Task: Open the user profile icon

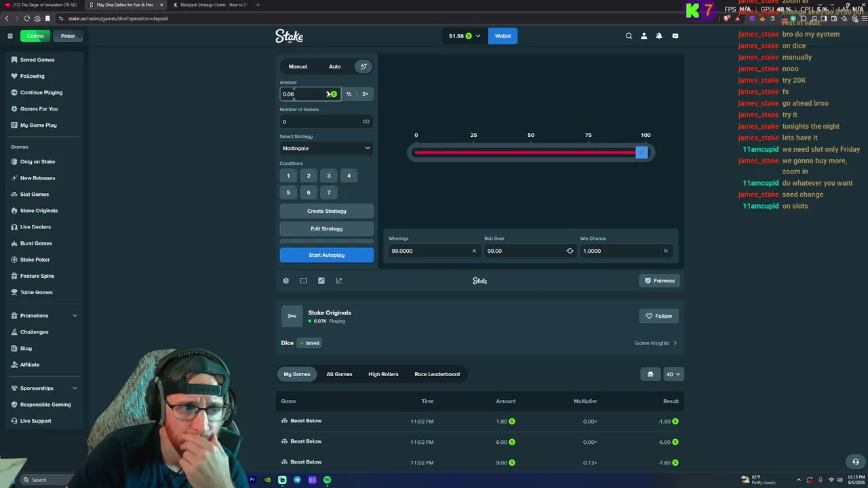Action: (x=644, y=36)
